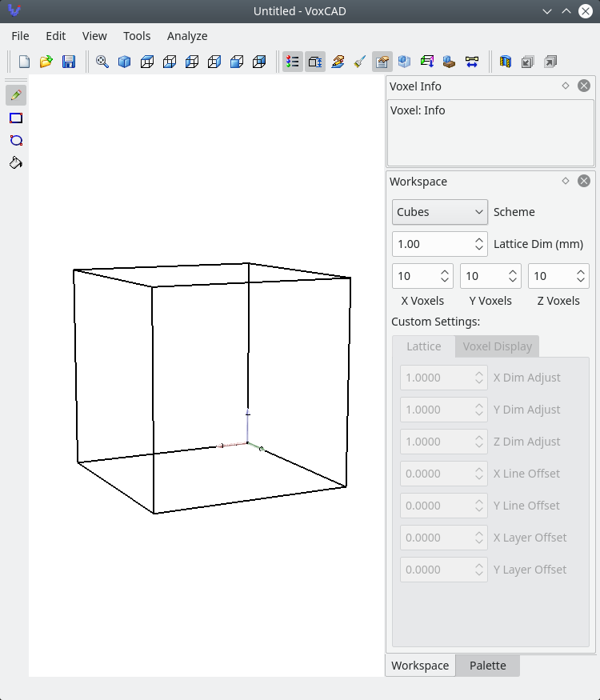The height and width of the screenshot is (700, 600).
Task: Click the colored box section view icon
Action: click(426, 62)
